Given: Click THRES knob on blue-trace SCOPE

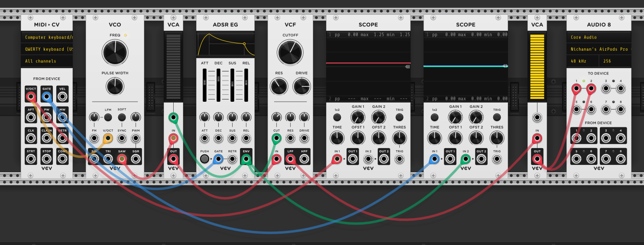Looking at the screenshot, I should tap(497, 138).
